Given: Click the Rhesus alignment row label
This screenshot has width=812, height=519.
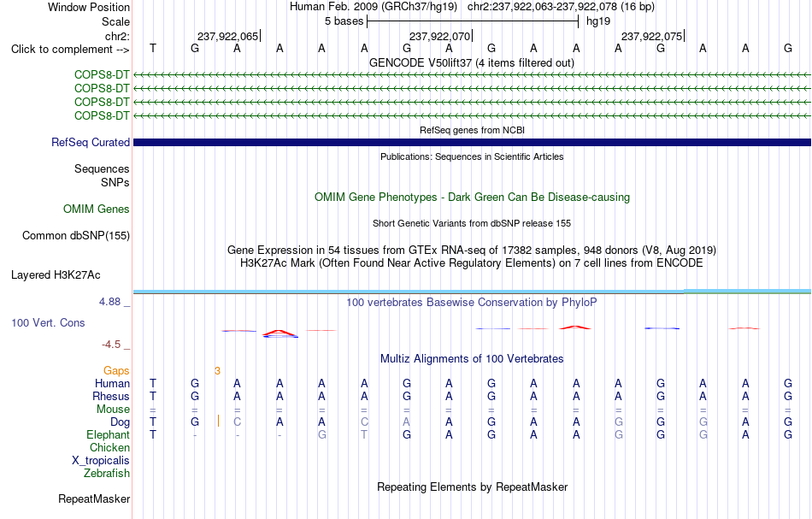Looking at the screenshot, I should [x=111, y=396].
